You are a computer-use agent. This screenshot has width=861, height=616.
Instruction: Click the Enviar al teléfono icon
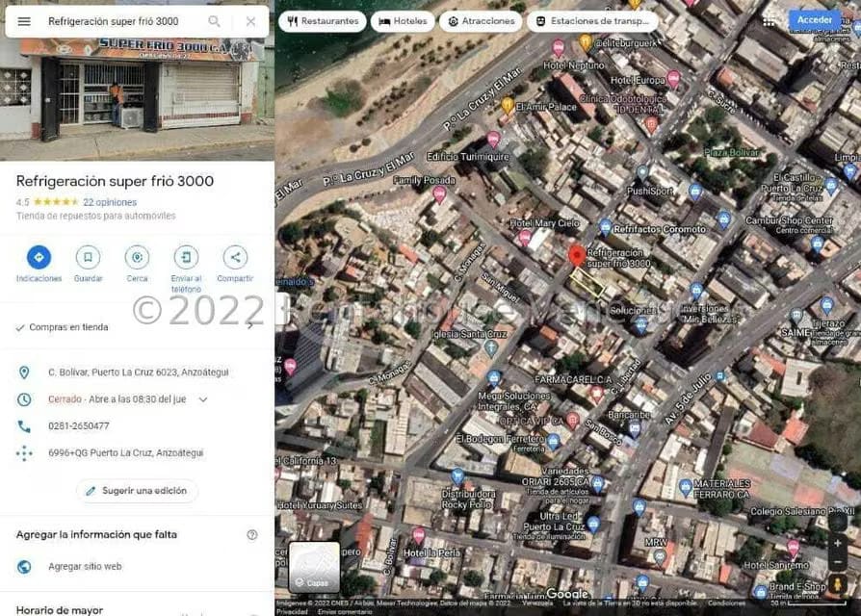186,257
